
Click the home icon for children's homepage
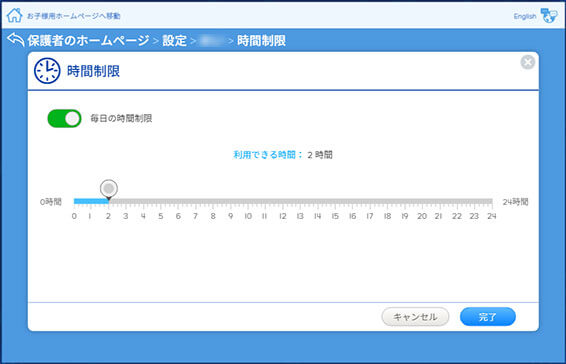pyautogui.click(x=14, y=16)
